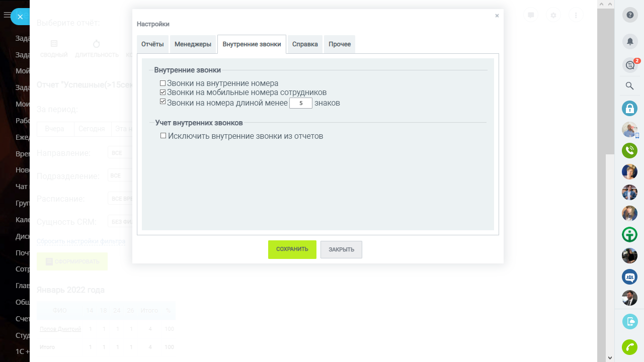Image resolution: width=644 pixels, height=362 pixels.
Task: Go to the Справка tab
Action: [305, 44]
